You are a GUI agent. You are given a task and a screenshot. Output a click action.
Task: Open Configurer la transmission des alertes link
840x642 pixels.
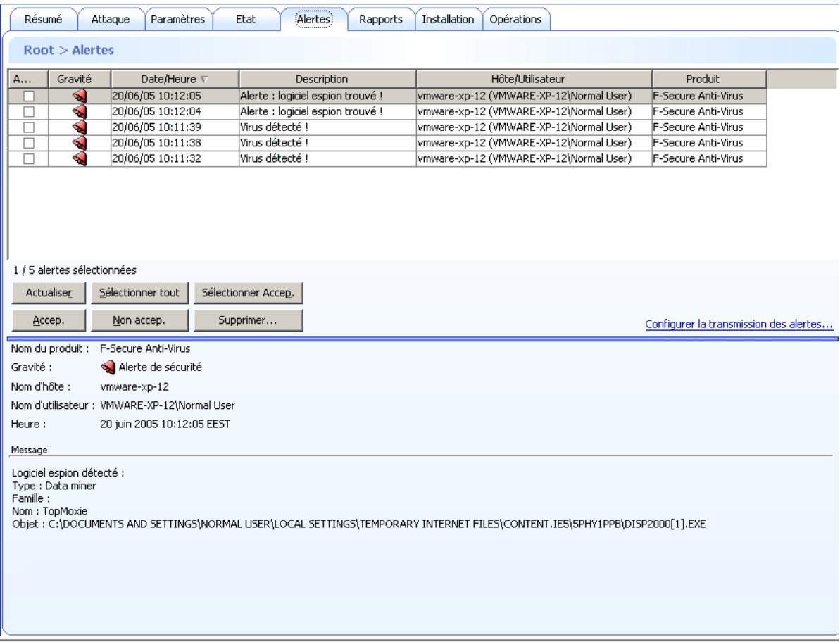[739, 324]
